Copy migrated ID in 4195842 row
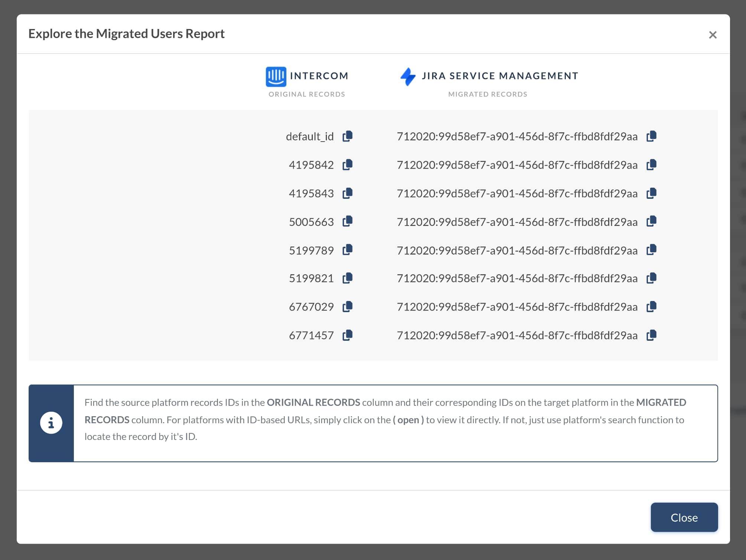This screenshot has width=746, height=560. [651, 165]
